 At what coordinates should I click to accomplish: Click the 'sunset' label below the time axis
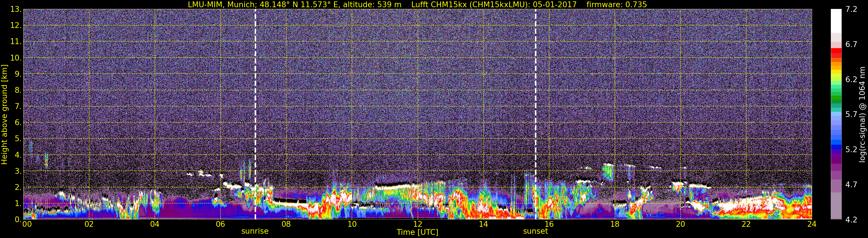coord(536,231)
